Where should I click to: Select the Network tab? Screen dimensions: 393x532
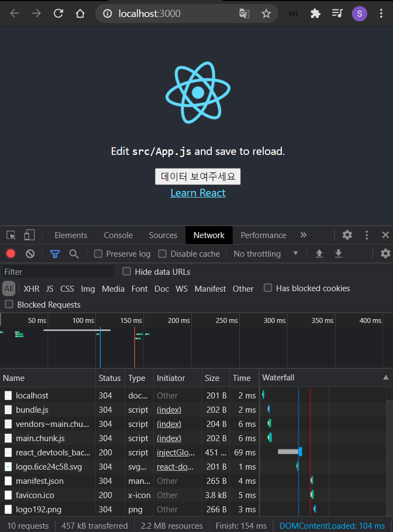(209, 235)
